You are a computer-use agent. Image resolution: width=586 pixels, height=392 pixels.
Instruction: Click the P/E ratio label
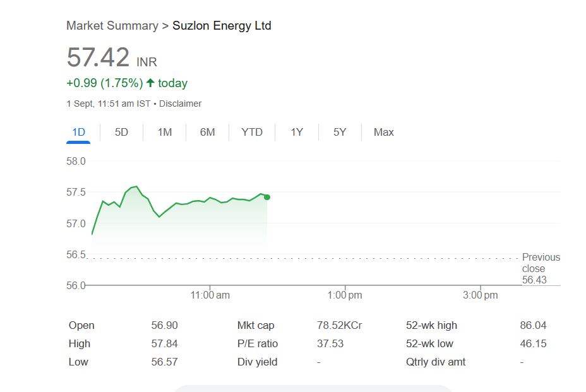[257, 344]
